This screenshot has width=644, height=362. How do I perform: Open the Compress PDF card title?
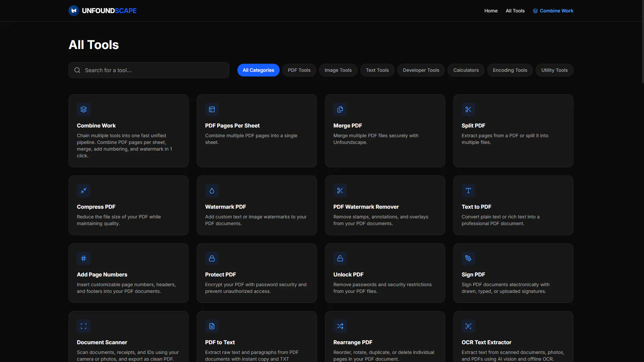point(96,207)
